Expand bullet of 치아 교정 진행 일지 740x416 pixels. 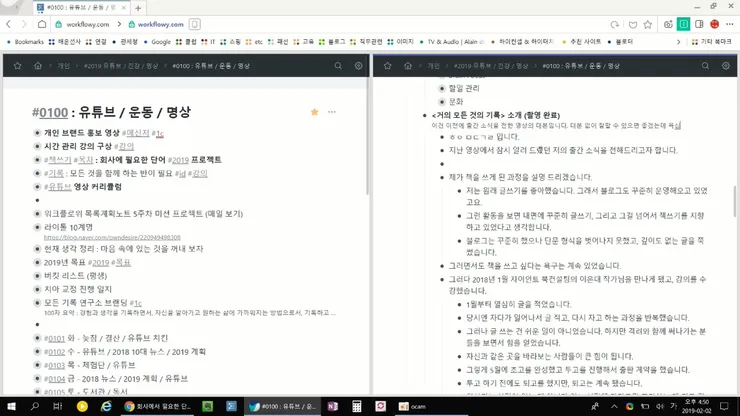pyautogui.click(x=37, y=289)
